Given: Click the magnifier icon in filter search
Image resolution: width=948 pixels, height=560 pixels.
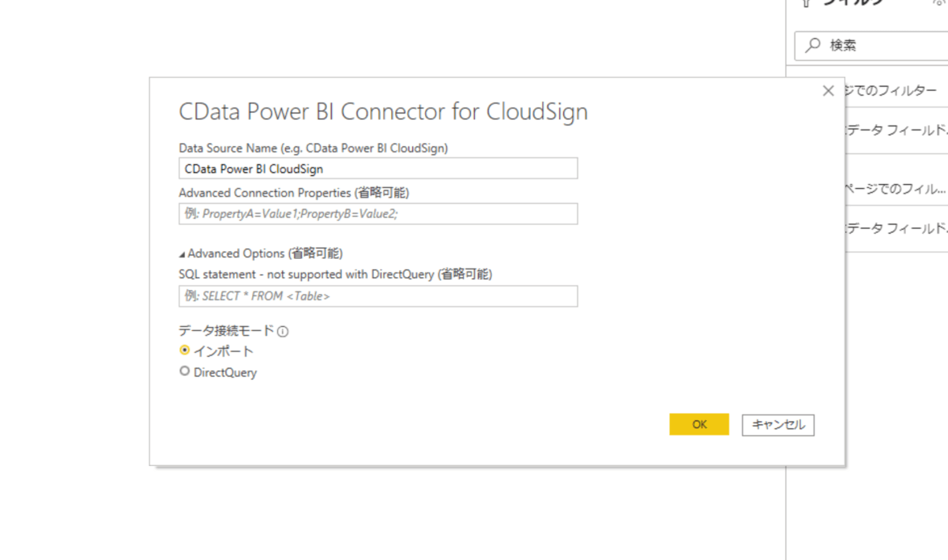Looking at the screenshot, I should (812, 46).
